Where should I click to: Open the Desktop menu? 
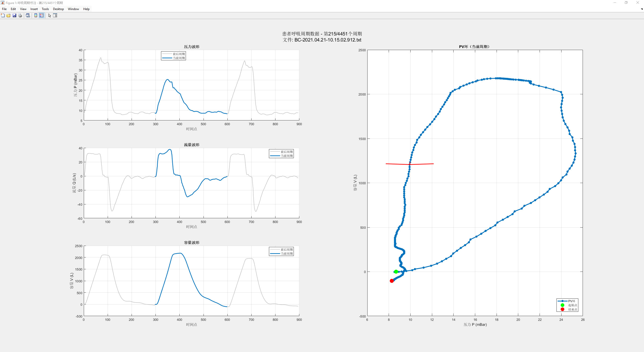pyautogui.click(x=58, y=9)
